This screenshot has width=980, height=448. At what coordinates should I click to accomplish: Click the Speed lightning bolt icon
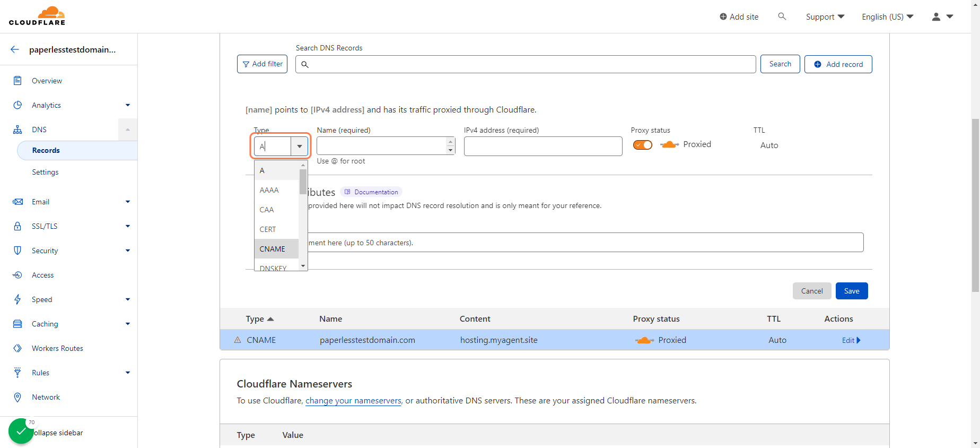tap(17, 299)
